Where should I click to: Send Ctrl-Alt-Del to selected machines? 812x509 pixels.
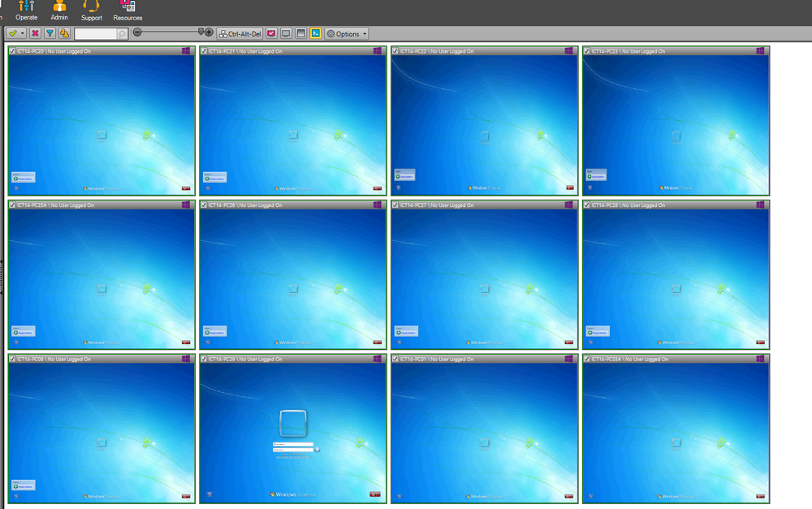240,33
